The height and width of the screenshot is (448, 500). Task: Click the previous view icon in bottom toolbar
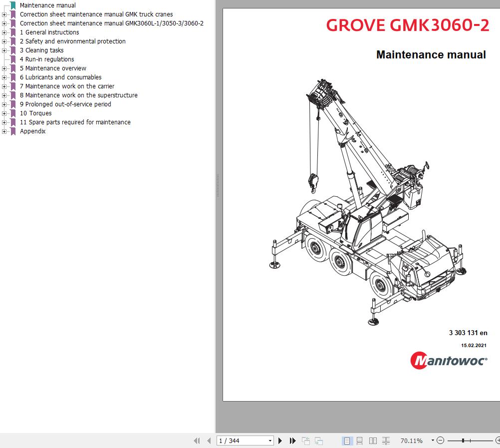[306, 441]
